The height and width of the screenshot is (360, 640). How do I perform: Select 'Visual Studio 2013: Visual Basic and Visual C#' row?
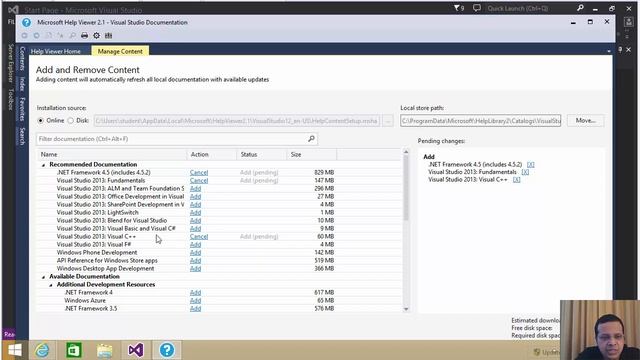[x=220, y=229]
